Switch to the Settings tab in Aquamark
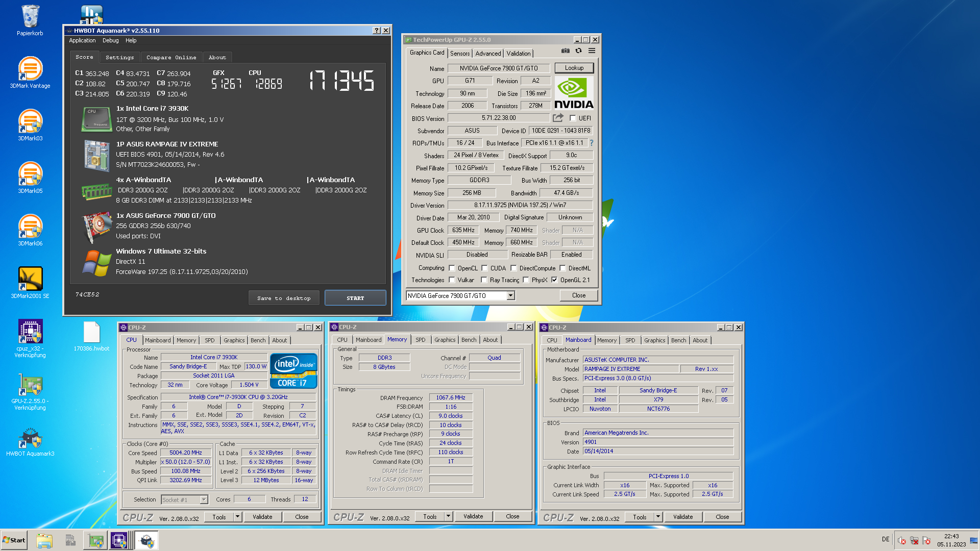The image size is (980, 551). (x=119, y=58)
